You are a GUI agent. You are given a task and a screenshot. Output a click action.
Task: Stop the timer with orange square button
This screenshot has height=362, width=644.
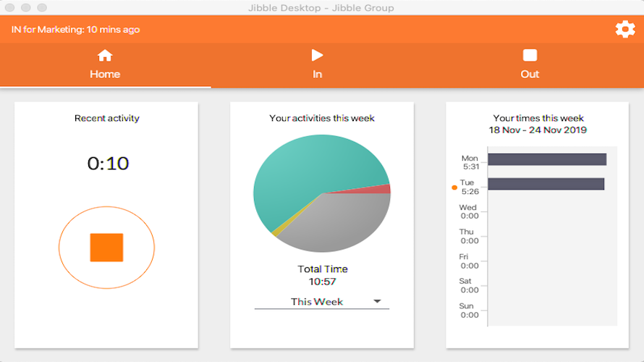107,248
